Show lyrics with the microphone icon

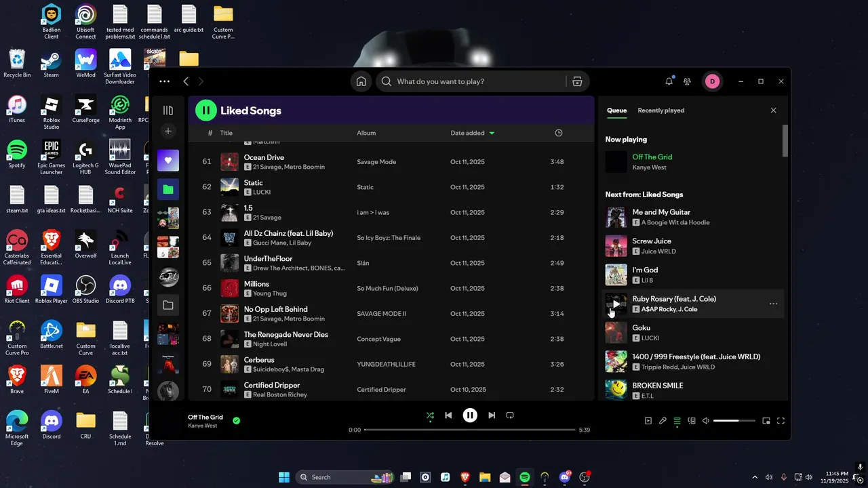(663, 421)
